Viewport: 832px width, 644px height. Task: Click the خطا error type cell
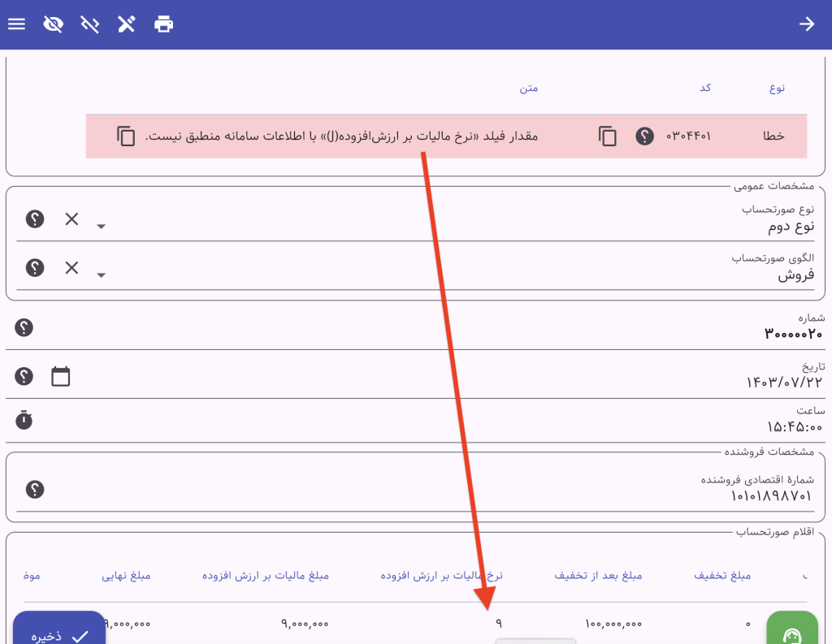pos(773,136)
